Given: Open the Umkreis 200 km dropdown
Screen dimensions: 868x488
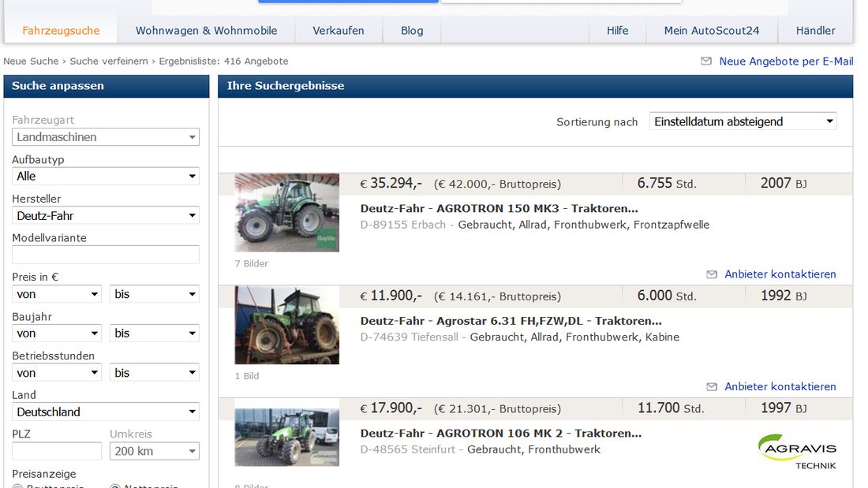Looking at the screenshot, I should pyautogui.click(x=155, y=451).
